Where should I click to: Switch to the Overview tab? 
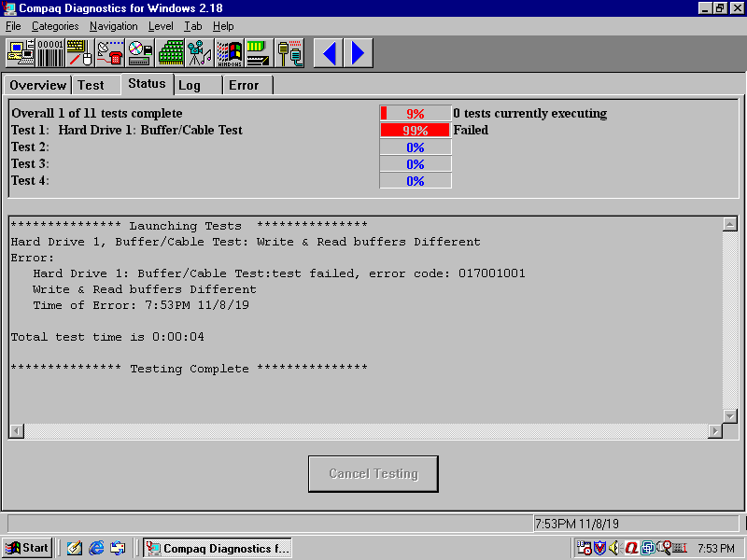tap(37, 85)
